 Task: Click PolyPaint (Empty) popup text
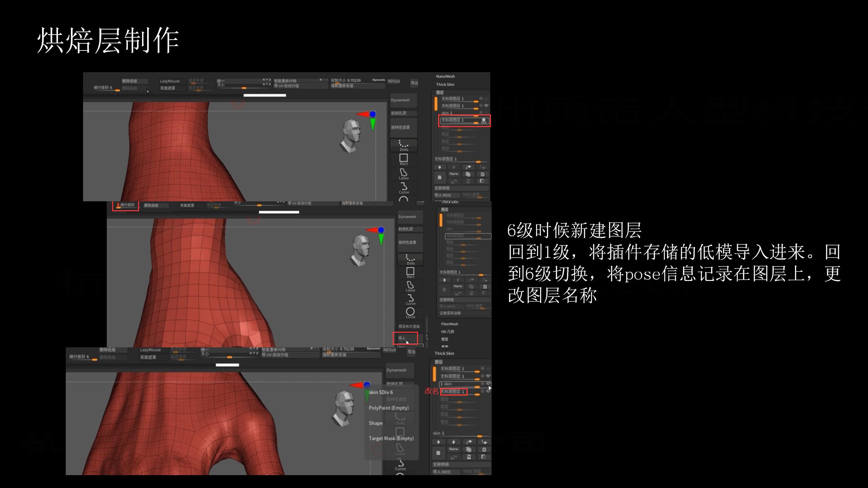click(x=389, y=408)
